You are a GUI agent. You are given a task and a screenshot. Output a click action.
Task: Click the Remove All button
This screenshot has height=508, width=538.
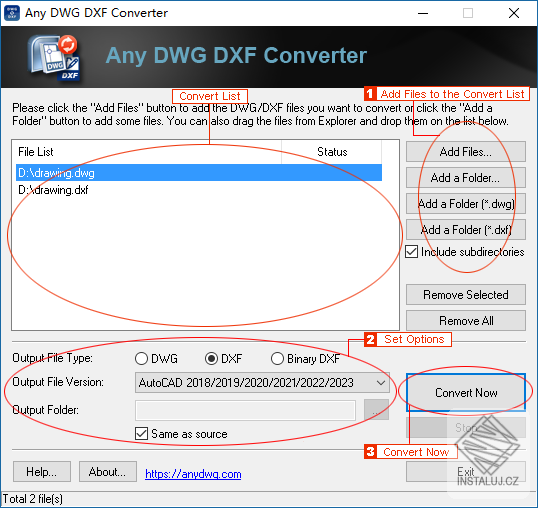[466, 321]
